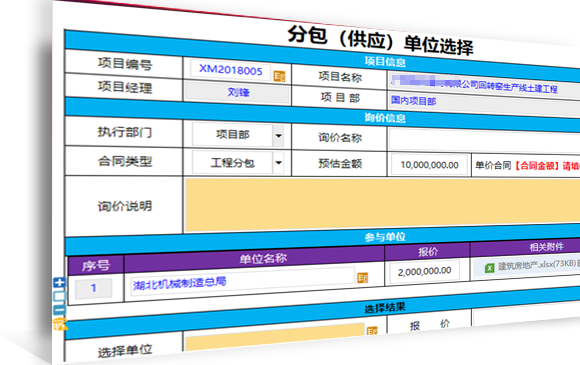Open unit name lookup icon in row 1
The height and width of the screenshot is (365, 580).
363,278
